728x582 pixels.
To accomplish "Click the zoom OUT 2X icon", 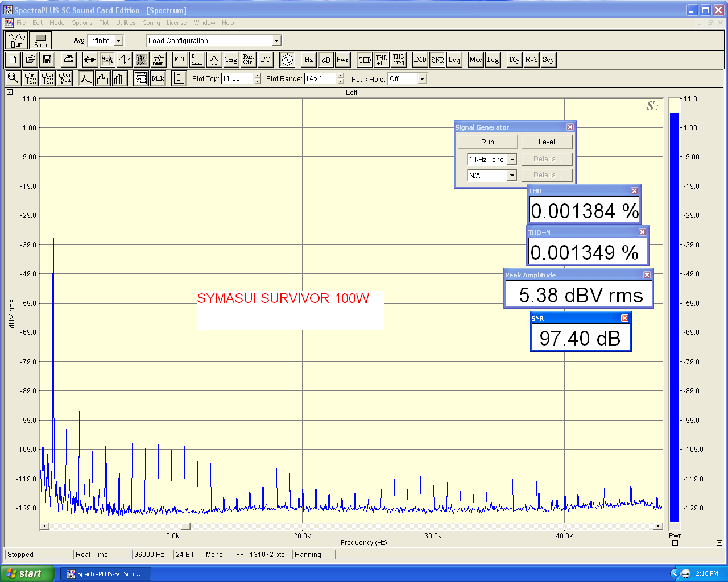I will pyautogui.click(x=47, y=78).
